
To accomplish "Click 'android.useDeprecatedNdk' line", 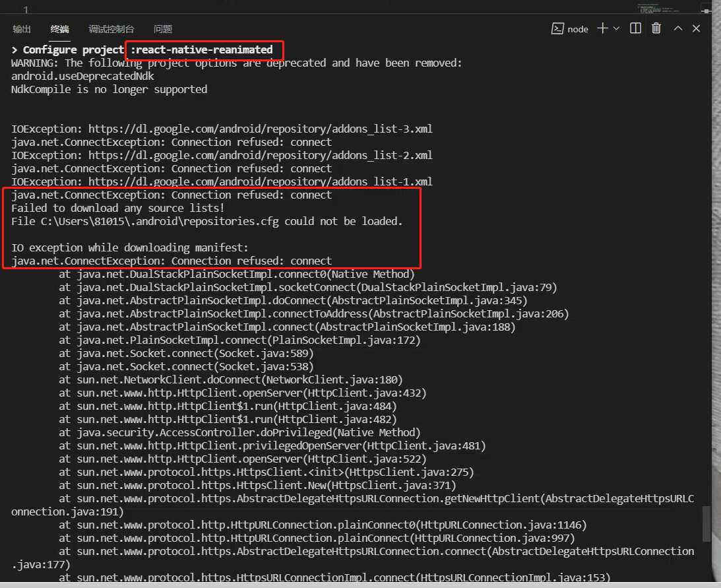I will 82,76.
